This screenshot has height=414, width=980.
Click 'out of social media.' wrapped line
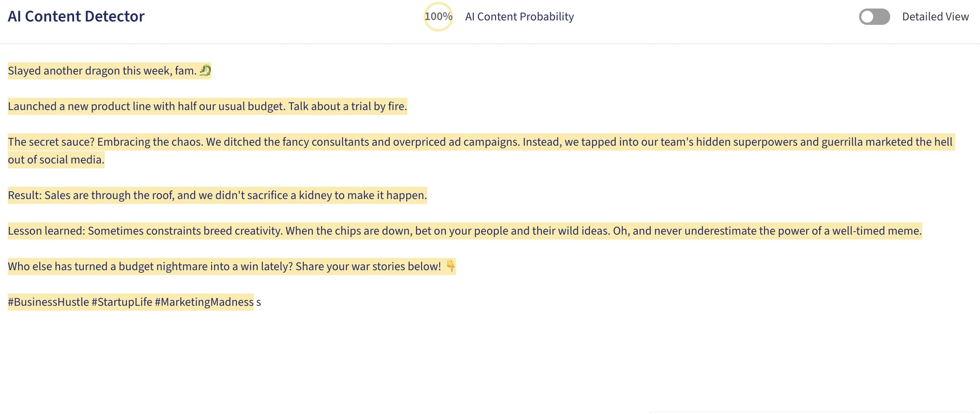(56, 159)
